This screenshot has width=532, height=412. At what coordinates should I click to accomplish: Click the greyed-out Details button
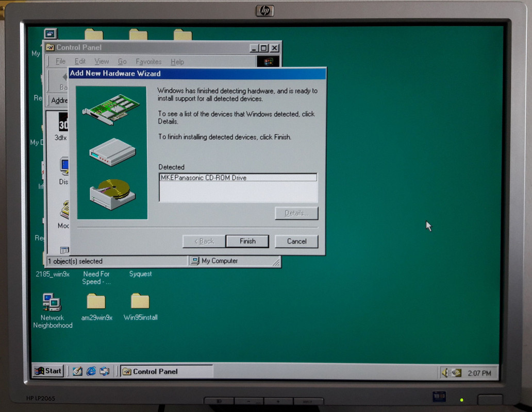click(296, 213)
